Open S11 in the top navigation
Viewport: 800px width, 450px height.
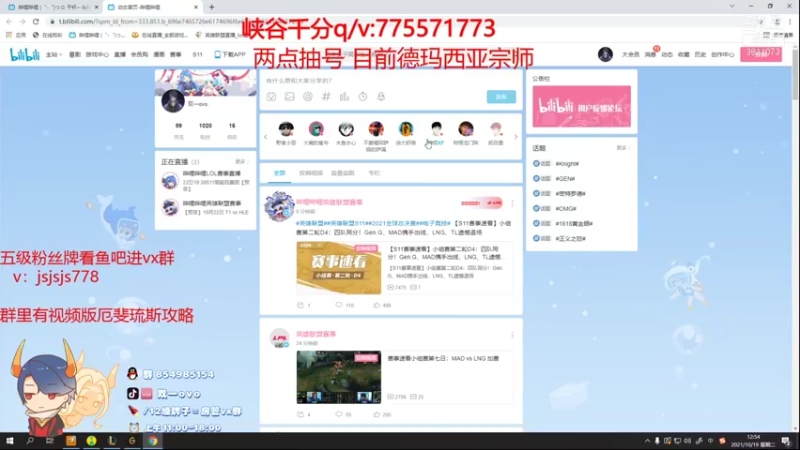point(197,55)
